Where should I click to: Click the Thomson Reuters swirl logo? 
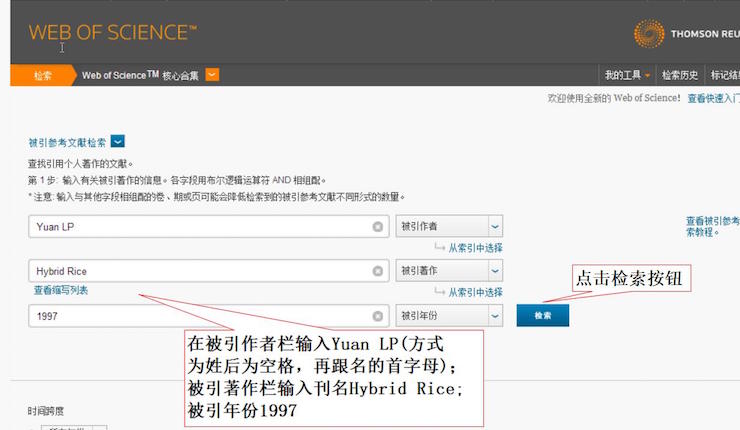click(649, 34)
